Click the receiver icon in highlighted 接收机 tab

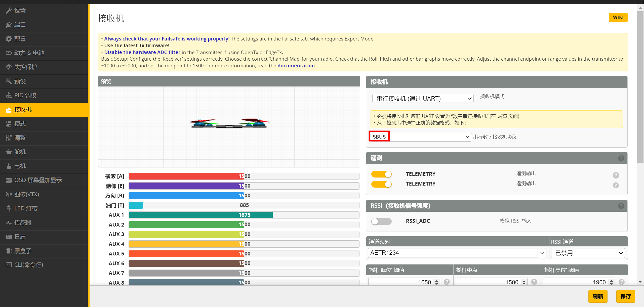[9, 110]
